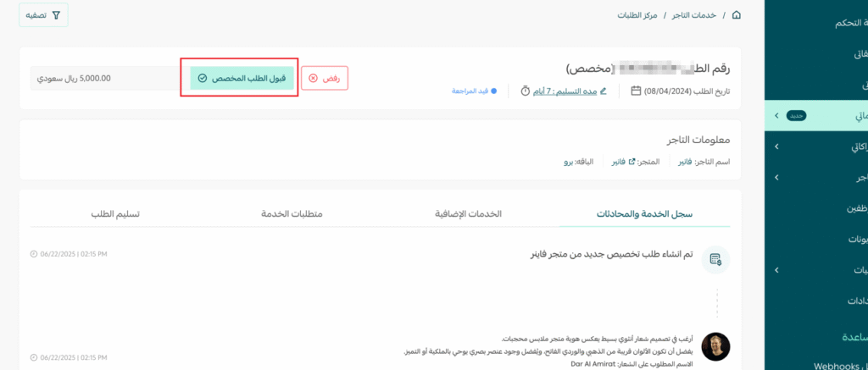Click the home icon in breadcrumb

point(736,15)
